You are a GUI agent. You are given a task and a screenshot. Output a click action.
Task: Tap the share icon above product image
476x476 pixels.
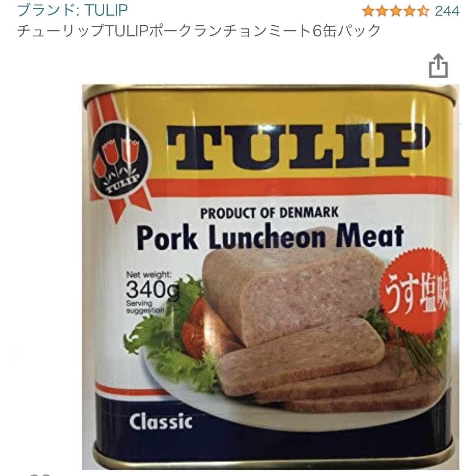[438, 66]
